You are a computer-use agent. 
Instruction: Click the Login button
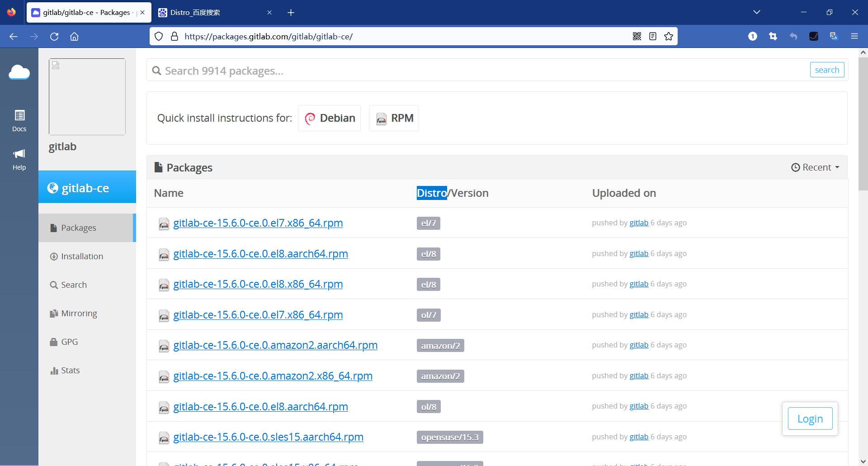(x=810, y=419)
